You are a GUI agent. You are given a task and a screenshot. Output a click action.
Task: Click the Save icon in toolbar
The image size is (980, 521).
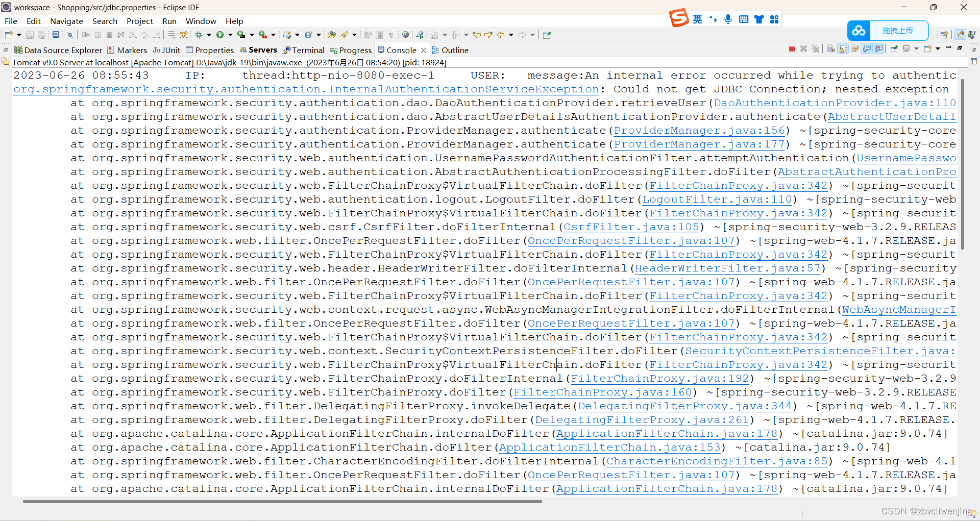(x=30, y=35)
